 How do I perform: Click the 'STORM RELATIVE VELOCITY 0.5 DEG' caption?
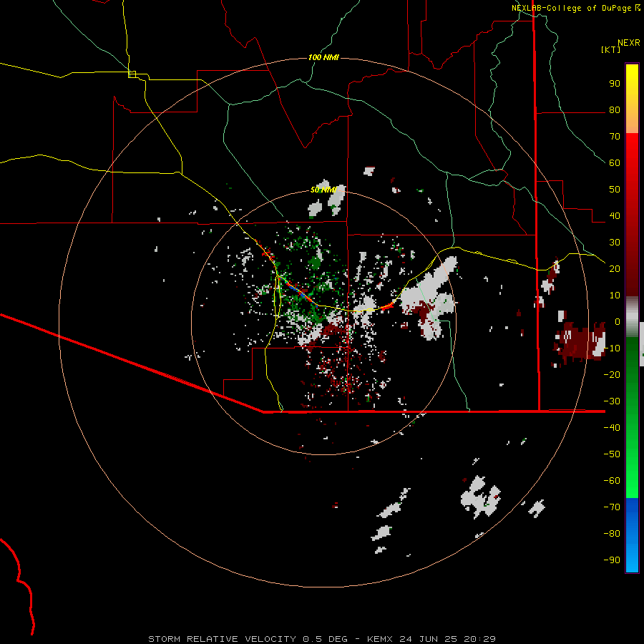(248, 639)
